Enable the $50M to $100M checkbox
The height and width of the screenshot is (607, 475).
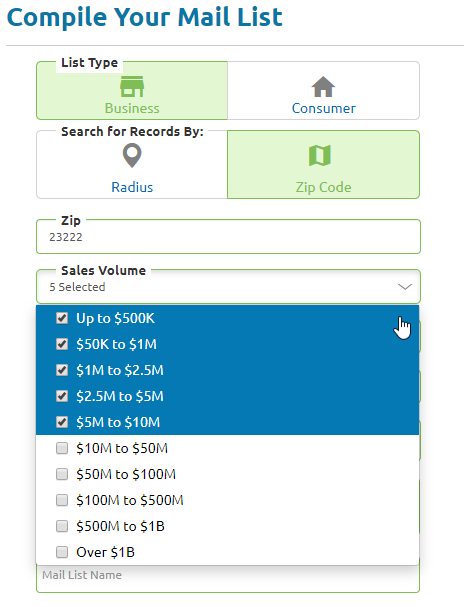point(62,474)
